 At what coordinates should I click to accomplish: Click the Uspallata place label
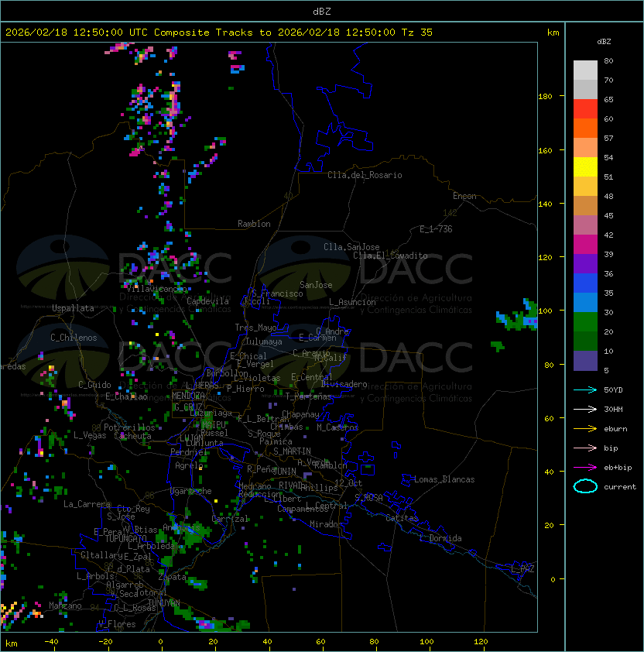[73, 308]
